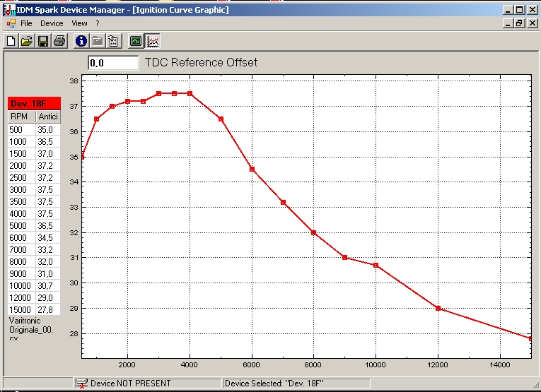Open a file with the folder icon
The height and width of the screenshot is (392, 541).
[26, 41]
